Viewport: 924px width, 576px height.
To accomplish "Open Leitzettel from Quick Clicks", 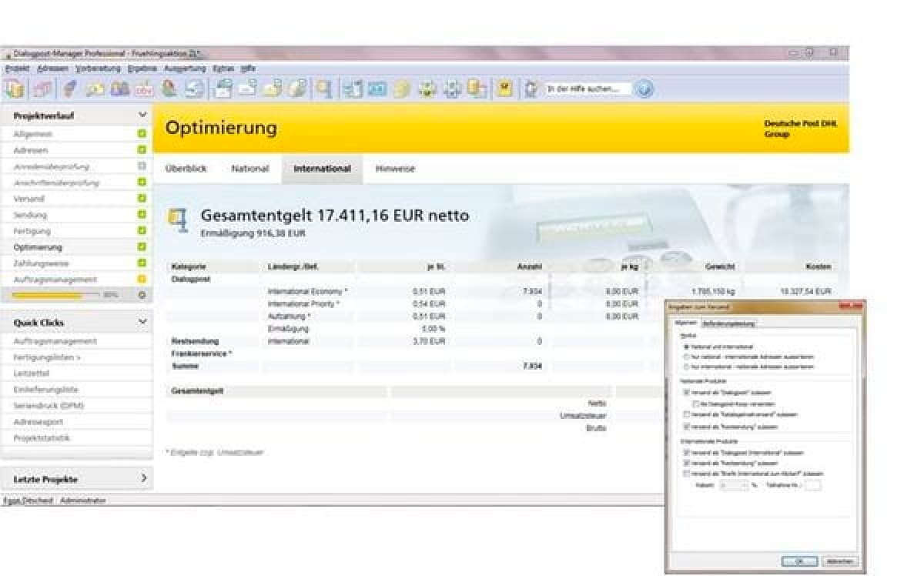I will pos(32,373).
